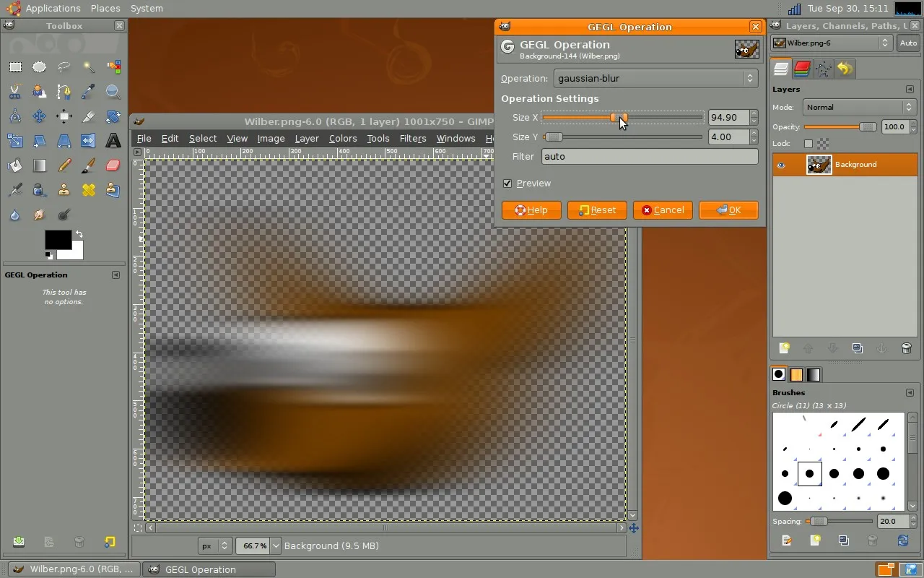Click the Size Y slider handle
This screenshot has width=924, height=578.
[554, 137]
